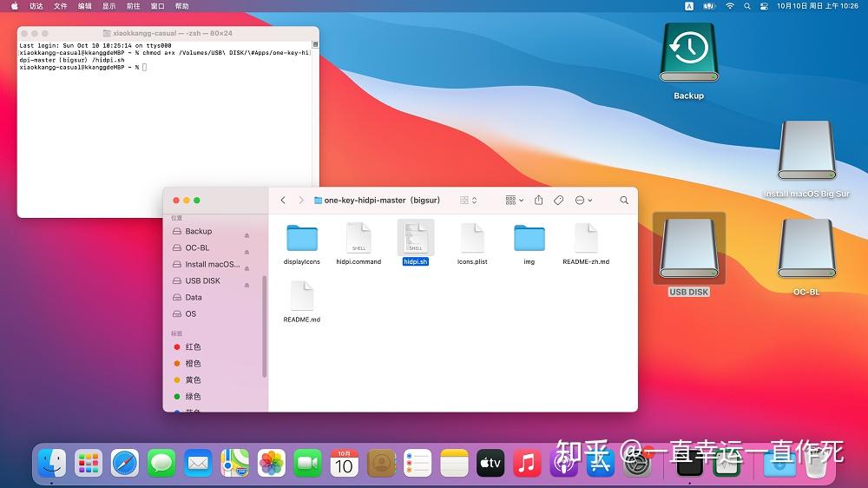Click the Finder sidebar scrollbar
Screen dimensions: 868x488
point(264,326)
